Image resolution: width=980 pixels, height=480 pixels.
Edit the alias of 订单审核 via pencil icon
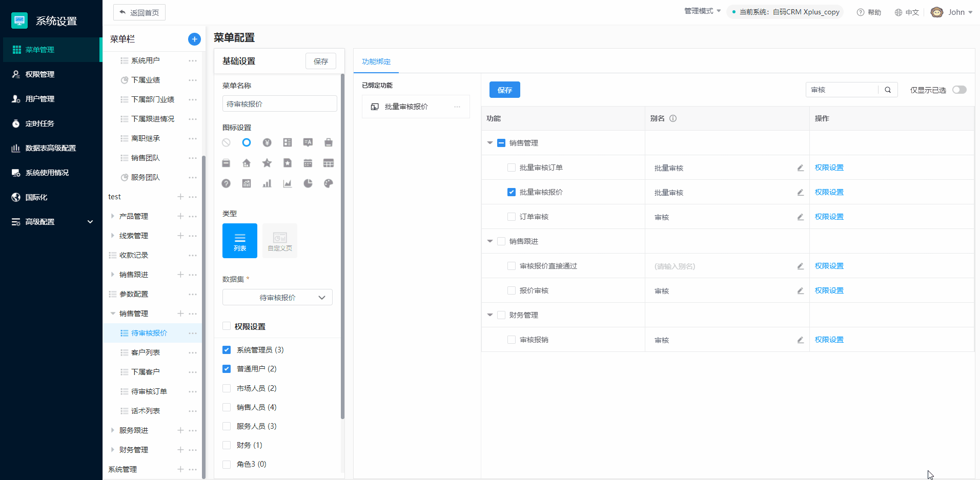[800, 217]
